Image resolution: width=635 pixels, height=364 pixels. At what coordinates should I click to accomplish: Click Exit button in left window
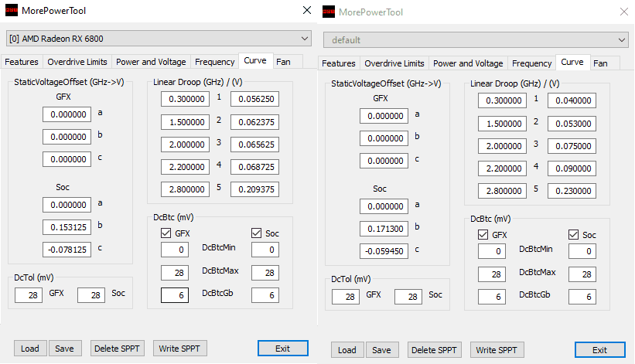tap(282, 349)
